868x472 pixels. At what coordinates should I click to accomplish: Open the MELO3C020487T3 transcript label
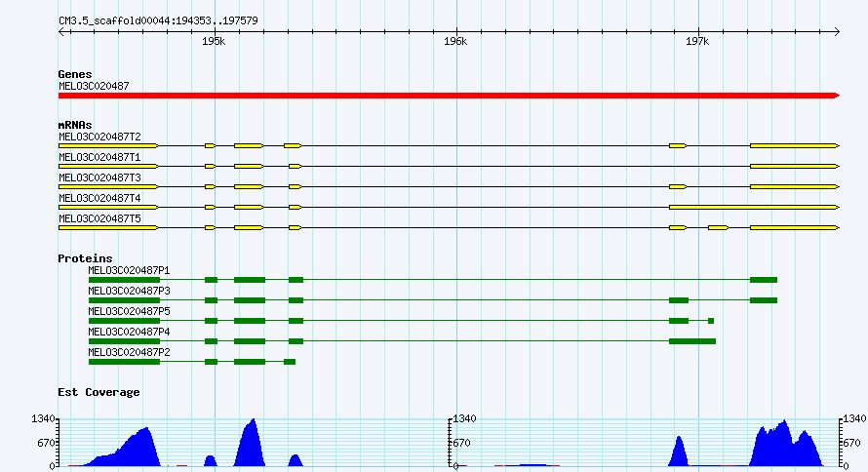pos(99,177)
